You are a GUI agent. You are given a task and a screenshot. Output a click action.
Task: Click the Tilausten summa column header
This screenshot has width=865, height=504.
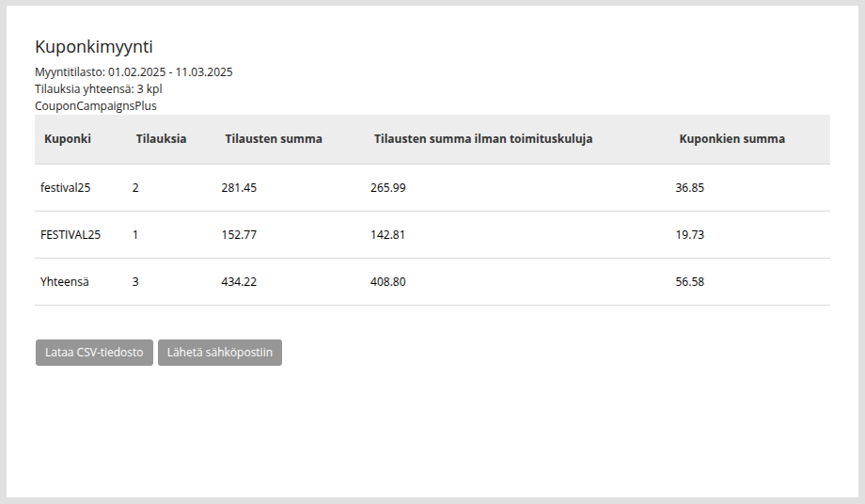[274, 139]
